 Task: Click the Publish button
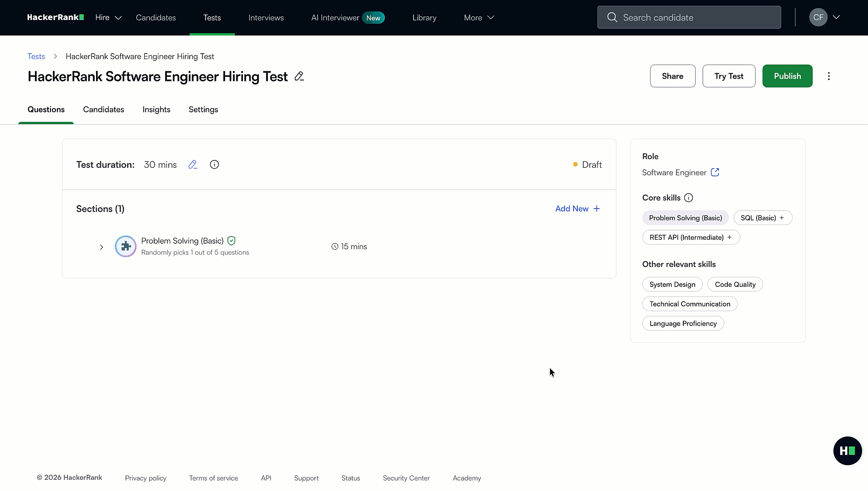coord(787,76)
